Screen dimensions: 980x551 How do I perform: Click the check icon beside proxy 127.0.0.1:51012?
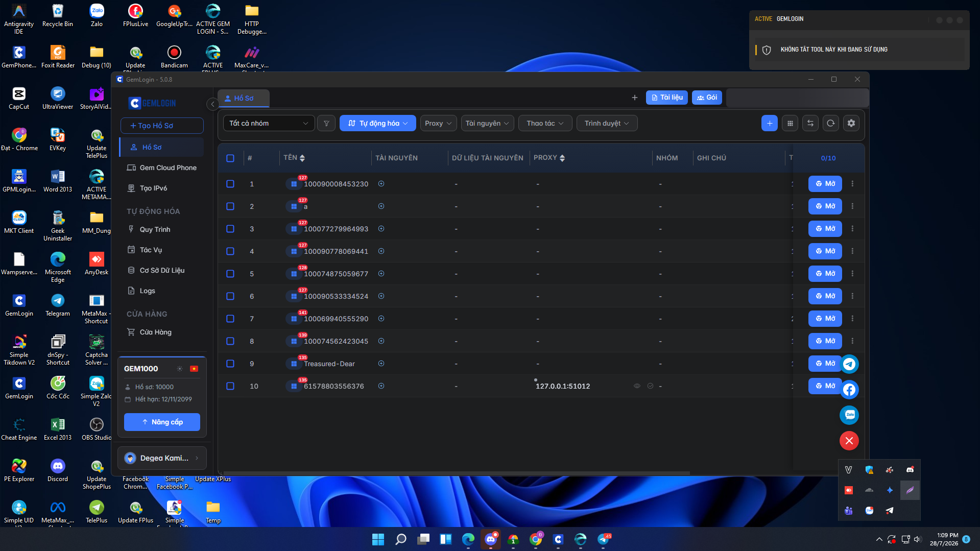pyautogui.click(x=650, y=386)
